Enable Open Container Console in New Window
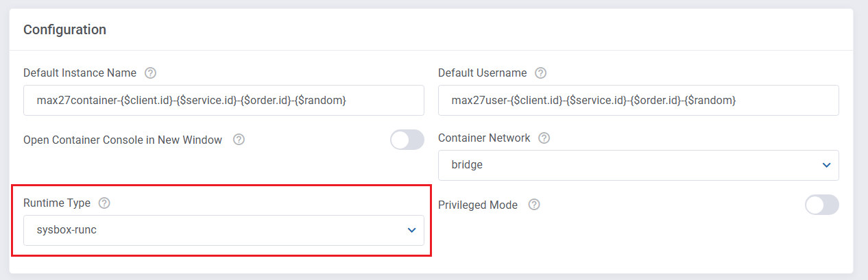 click(x=407, y=140)
